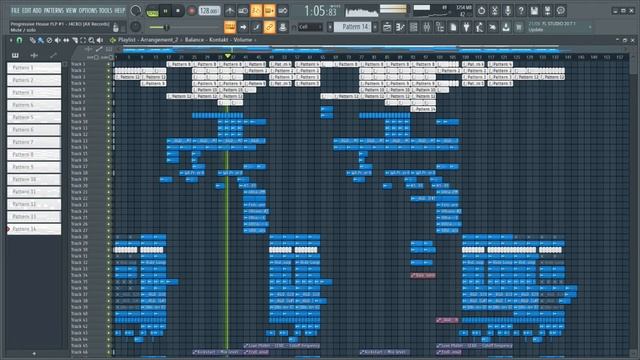Stop playback with the stop button
The width and height of the screenshot is (640, 360).
click(x=178, y=11)
